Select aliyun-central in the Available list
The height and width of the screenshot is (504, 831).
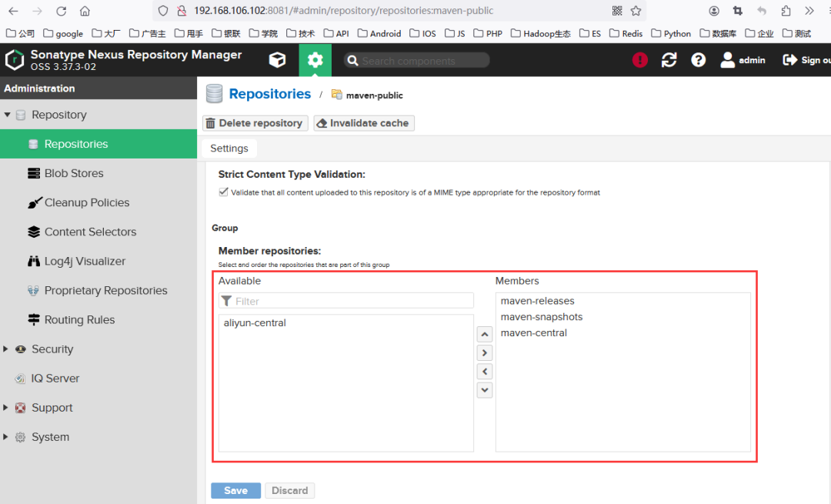click(x=346, y=322)
